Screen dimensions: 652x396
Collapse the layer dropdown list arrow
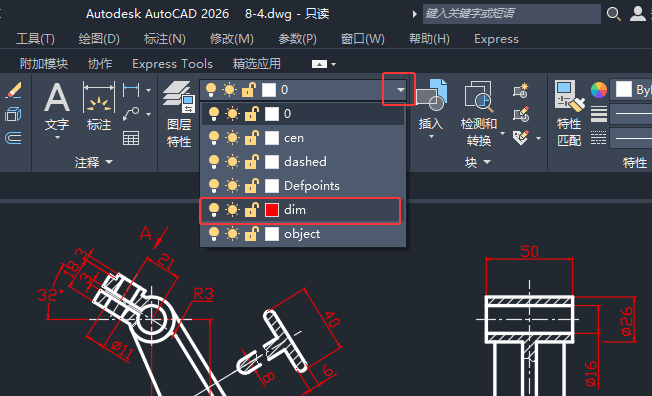(x=400, y=90)
